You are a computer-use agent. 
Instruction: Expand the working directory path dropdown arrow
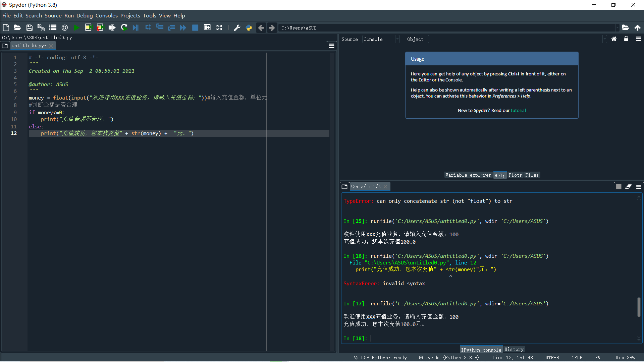(617, 28)
